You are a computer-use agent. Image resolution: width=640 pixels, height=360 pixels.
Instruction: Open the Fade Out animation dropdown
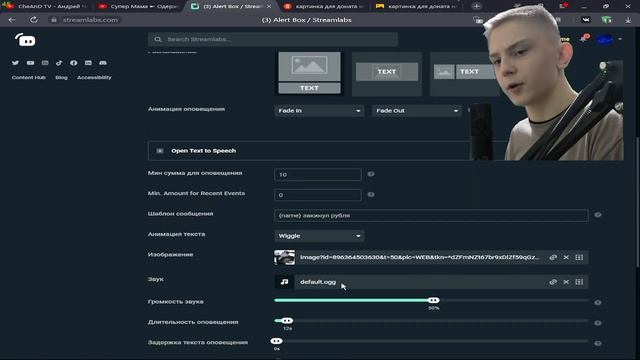(417, 111)
